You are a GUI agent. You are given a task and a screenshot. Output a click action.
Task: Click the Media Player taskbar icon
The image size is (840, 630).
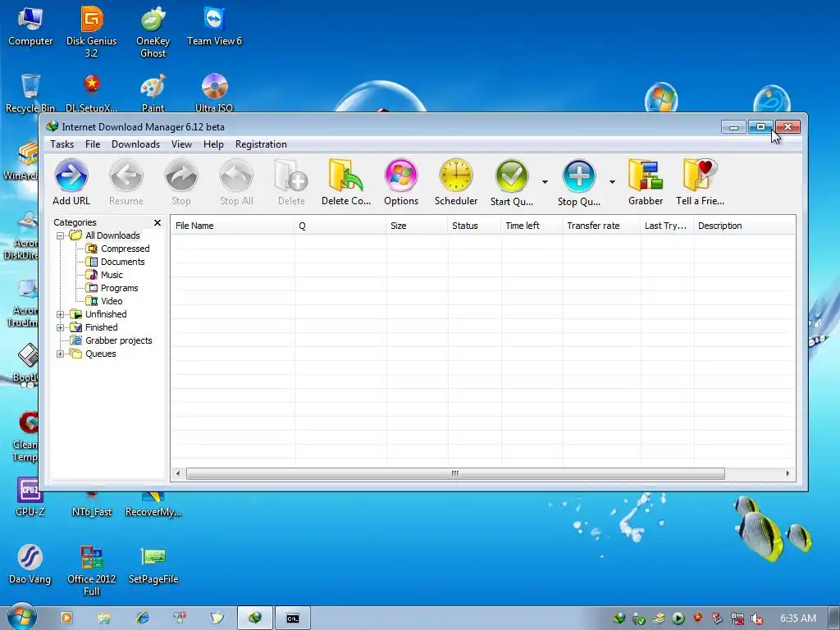pos(66,618)
